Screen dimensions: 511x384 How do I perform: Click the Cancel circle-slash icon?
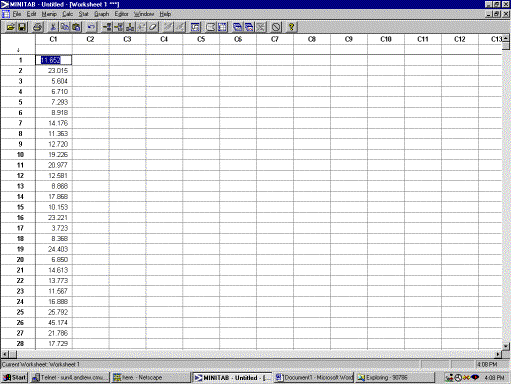(276, 27)
